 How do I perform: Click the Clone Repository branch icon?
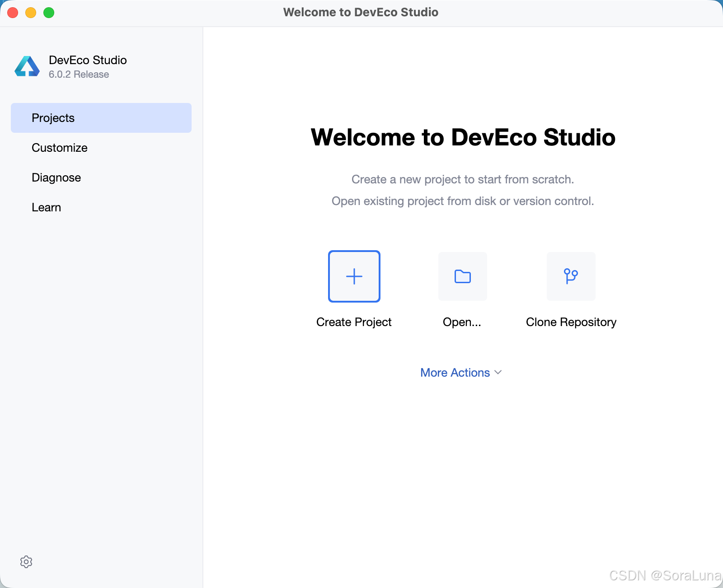571,276
